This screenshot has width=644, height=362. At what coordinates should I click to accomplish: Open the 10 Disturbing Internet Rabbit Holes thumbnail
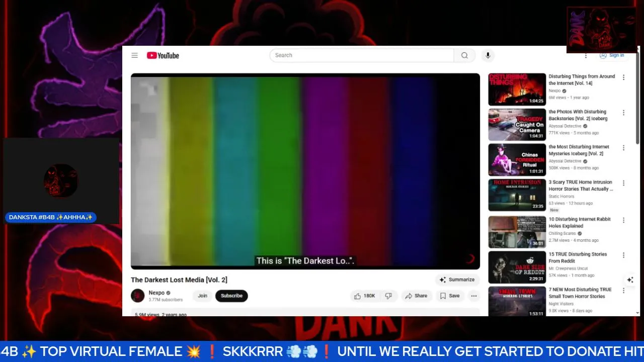(517, 232)
